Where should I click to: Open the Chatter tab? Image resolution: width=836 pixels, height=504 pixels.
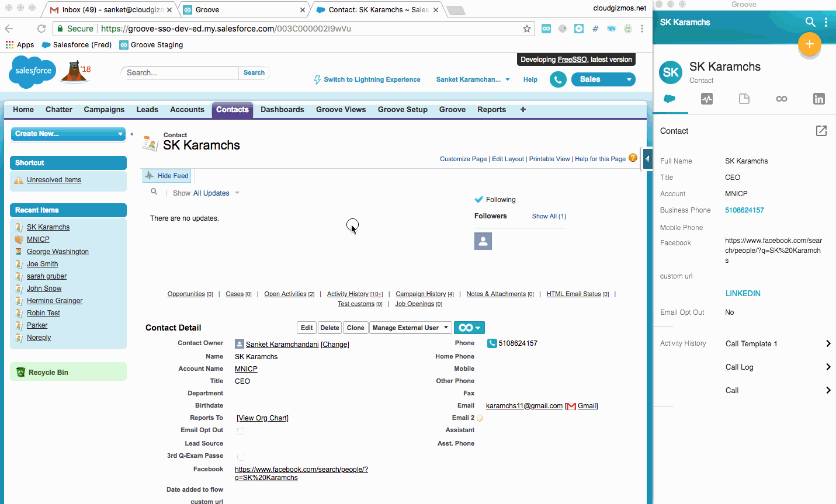59,109
